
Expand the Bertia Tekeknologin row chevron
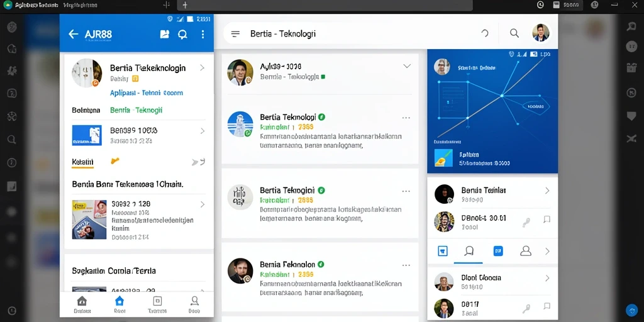202,68
